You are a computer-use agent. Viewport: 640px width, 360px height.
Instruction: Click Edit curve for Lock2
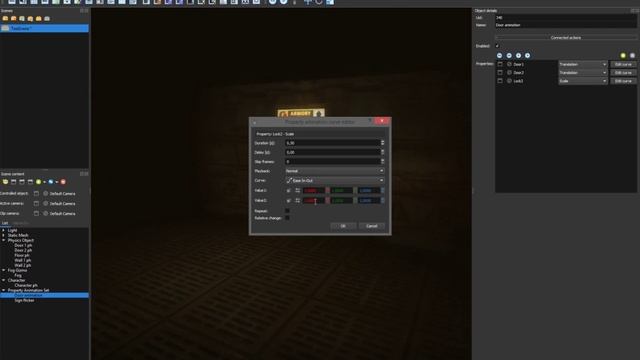coord(623,81)
